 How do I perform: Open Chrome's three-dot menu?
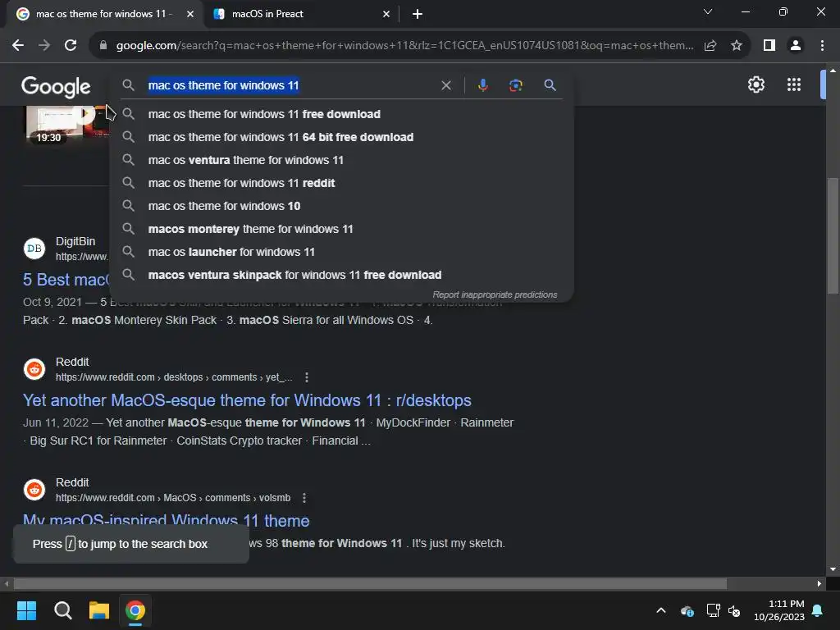click(822, 46)
